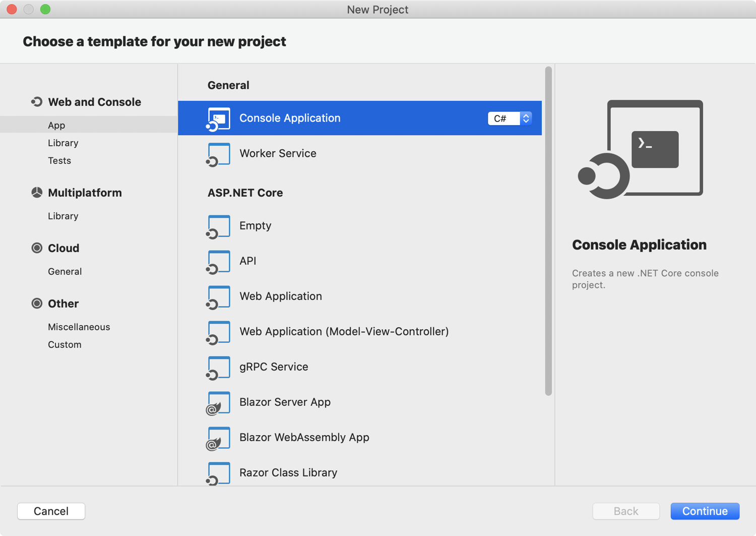Viewport: 756px width, 536px height.
Task: Click the Multiplatform category icon
Action: pos(37,193)
